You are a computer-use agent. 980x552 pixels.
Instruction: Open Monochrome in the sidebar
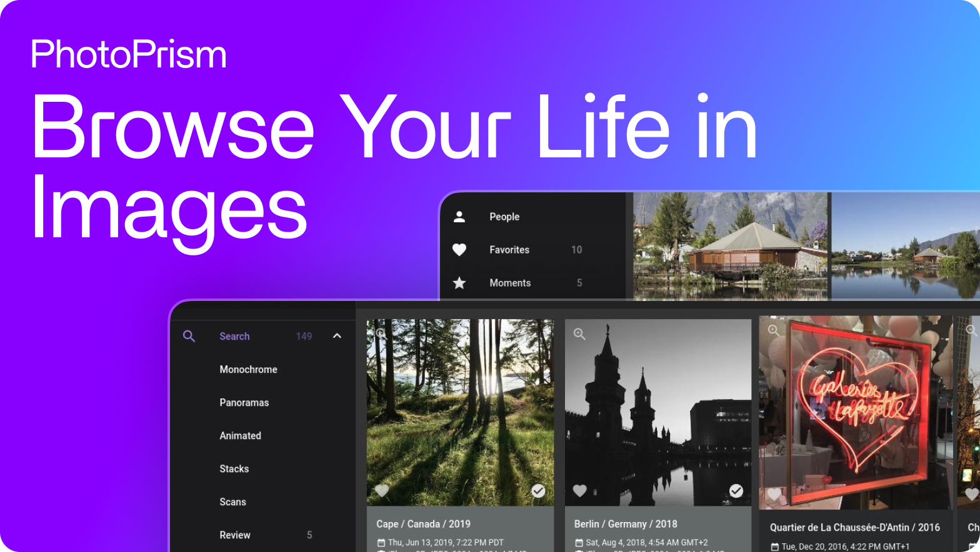click(248, 370)
